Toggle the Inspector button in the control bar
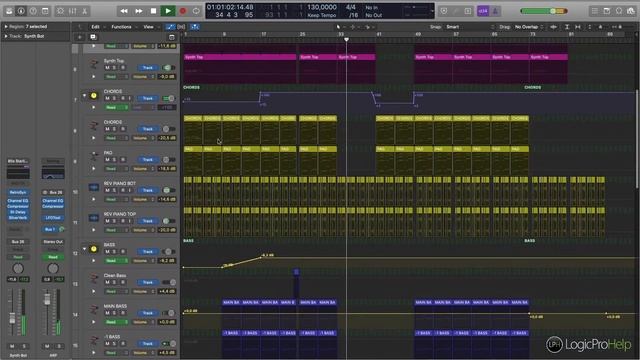 (21, 11)
